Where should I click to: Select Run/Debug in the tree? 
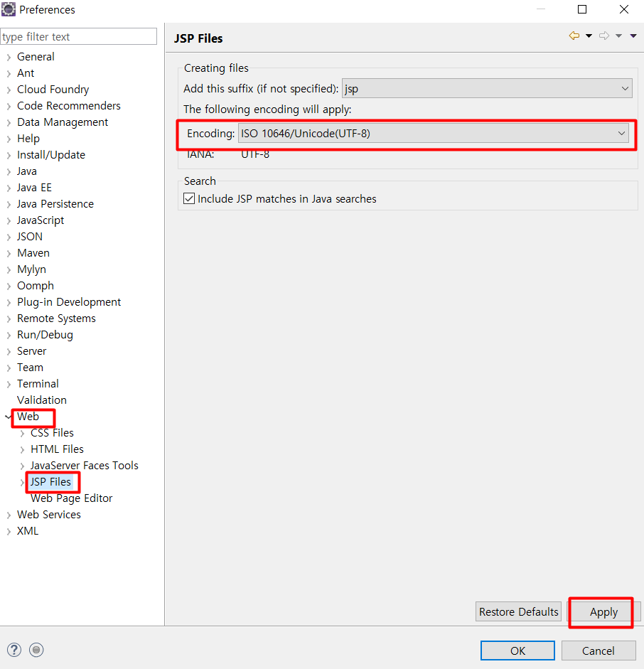(x=45, y=334)
